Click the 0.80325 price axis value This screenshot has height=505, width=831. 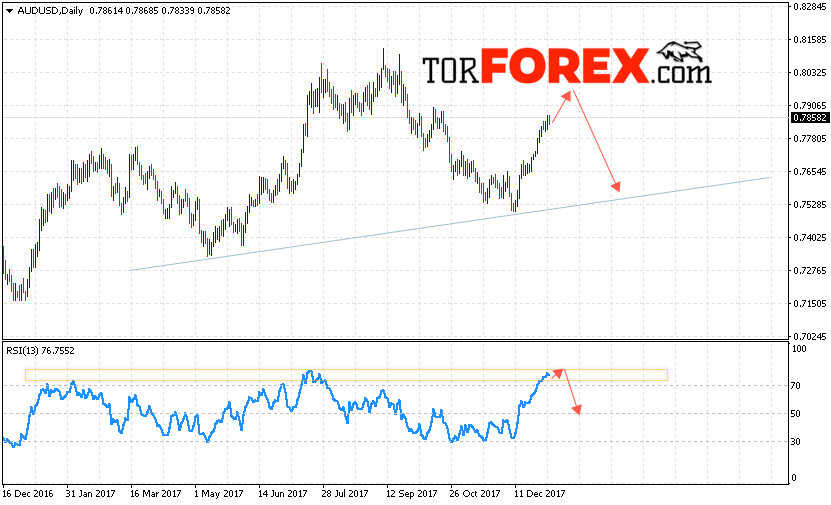(x=810, y=73)
